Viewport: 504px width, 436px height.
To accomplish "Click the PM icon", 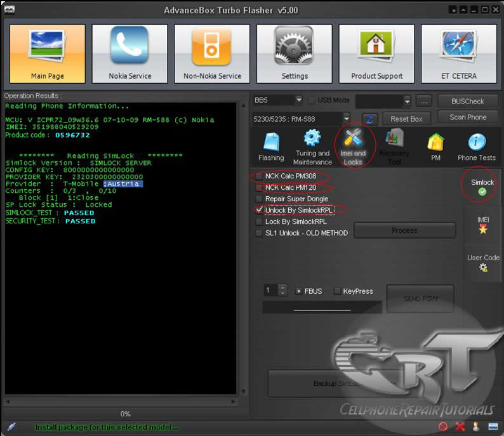I will [x=435, y=147].
